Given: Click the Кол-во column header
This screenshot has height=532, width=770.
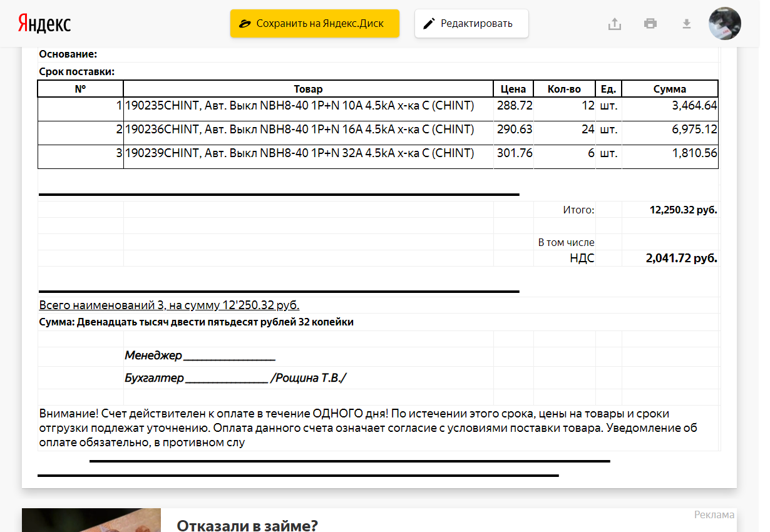Looking at the screenshot, I should (564, 89).
